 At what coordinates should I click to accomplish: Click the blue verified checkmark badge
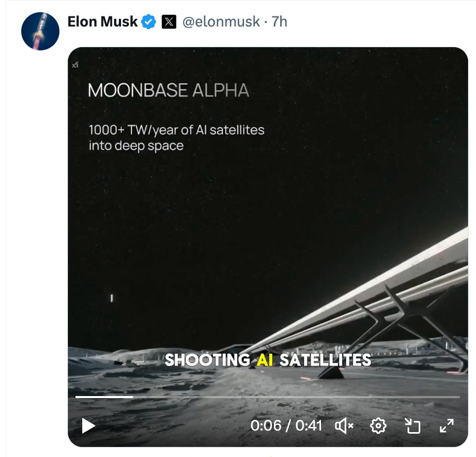point(149,22)
